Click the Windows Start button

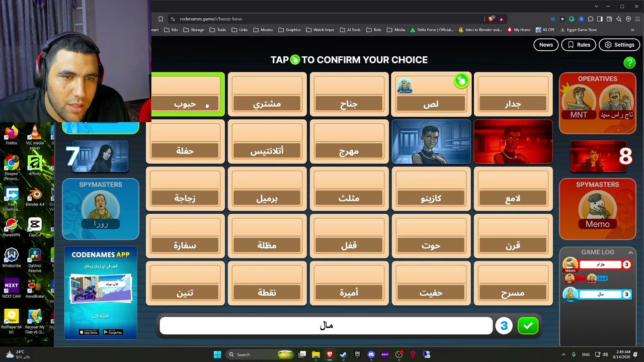(x=217, y=354)
